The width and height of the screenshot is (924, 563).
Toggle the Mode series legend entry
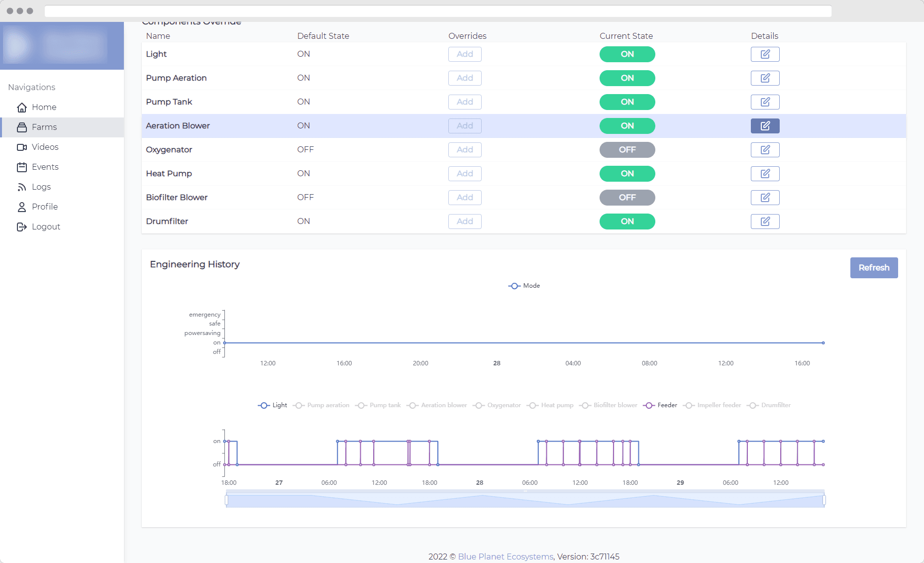(524, 286)
